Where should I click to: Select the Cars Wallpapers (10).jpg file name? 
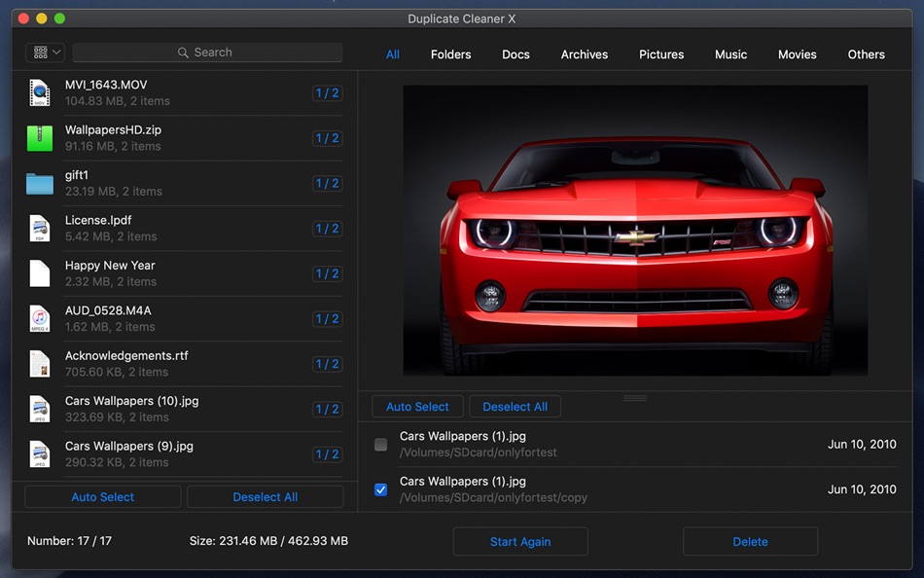tap(132, 401)
